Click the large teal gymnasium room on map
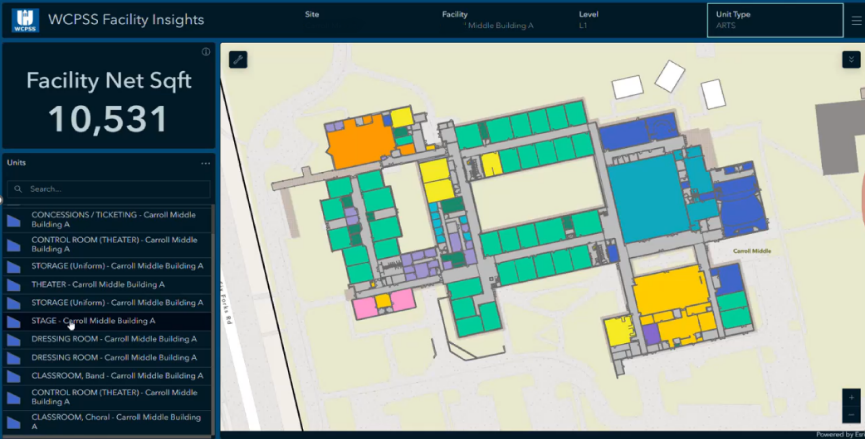865x439 pixels. pos(648,197)
